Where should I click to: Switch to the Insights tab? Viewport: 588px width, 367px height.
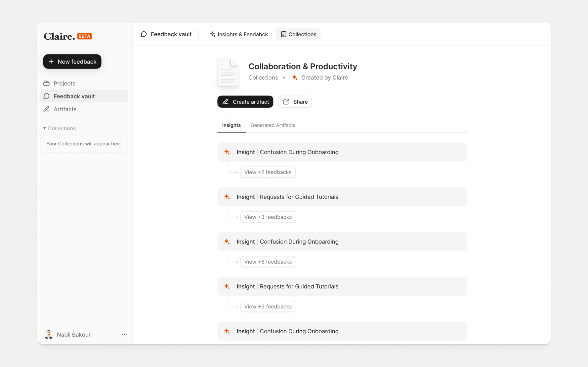pyautogui.click(x=231, y=125)
